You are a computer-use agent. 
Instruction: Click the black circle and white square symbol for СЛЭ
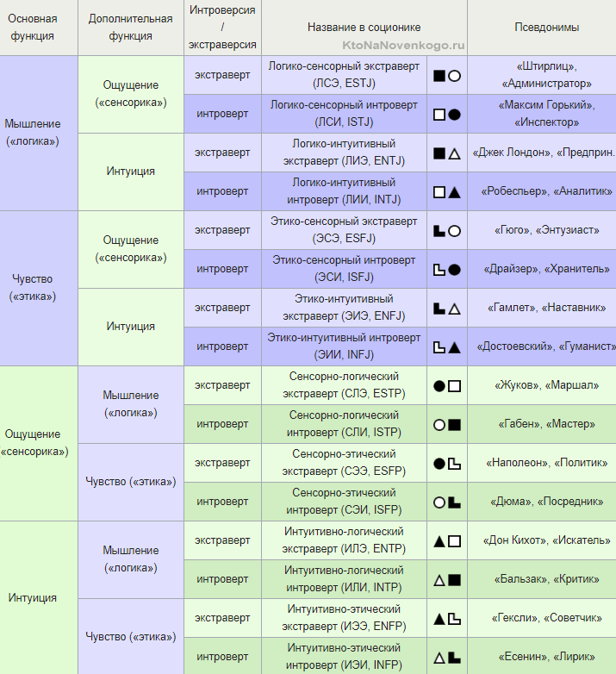[x=447, y=386]
